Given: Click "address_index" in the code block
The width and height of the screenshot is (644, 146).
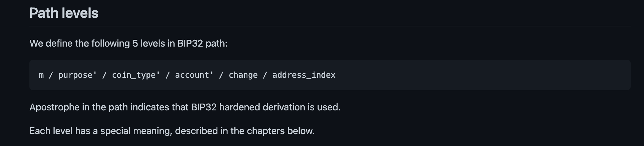Looking at the screenshot, I should pos(304,75).
